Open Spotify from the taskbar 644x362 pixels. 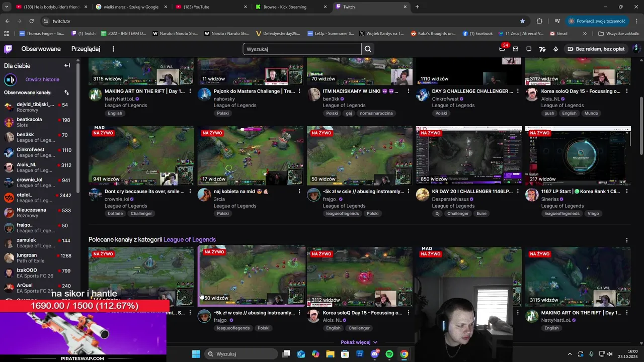[389, 354]
